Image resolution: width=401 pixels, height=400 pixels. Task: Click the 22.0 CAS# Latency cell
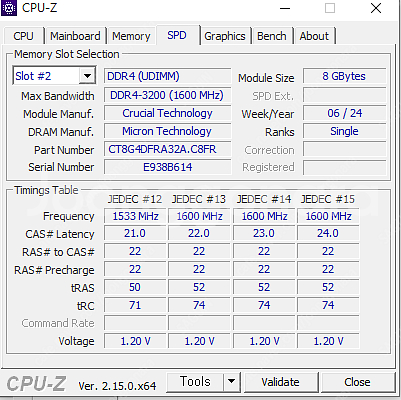coord(199,233)
